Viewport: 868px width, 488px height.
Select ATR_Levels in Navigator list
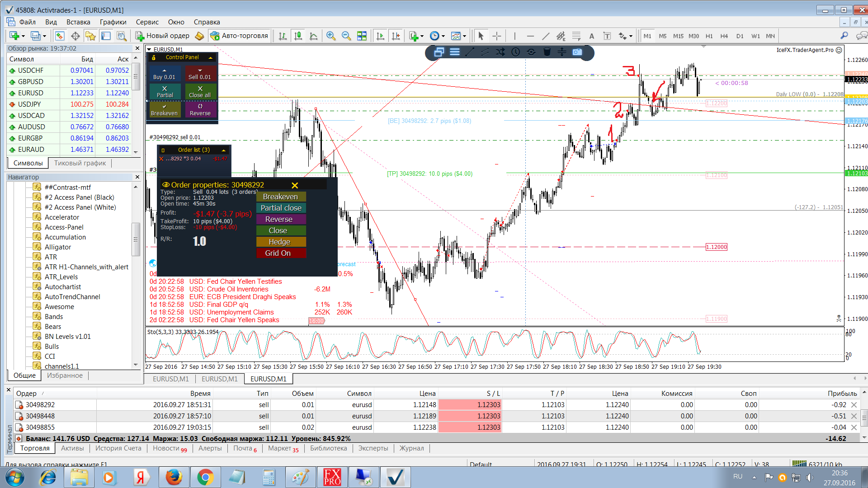click(x=61, y=277)
